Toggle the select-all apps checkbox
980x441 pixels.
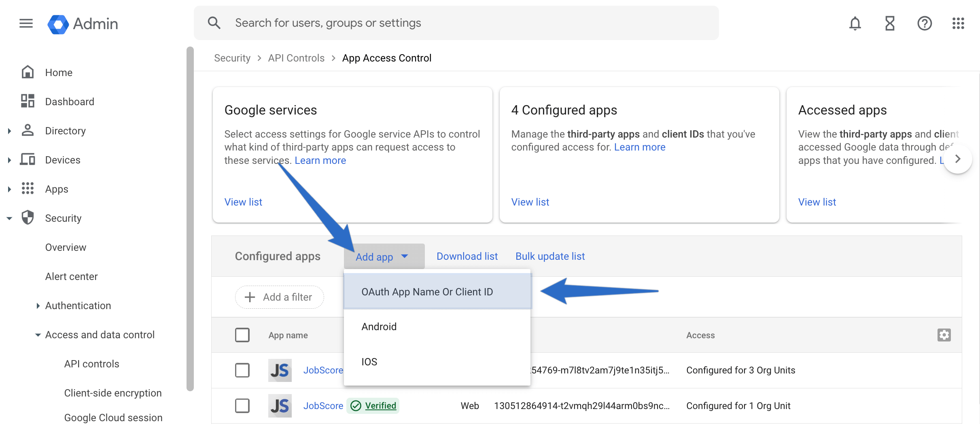[x=242, y=335]
